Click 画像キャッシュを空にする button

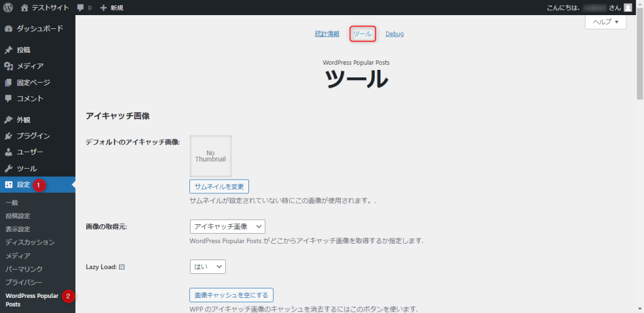click(231, 295)
